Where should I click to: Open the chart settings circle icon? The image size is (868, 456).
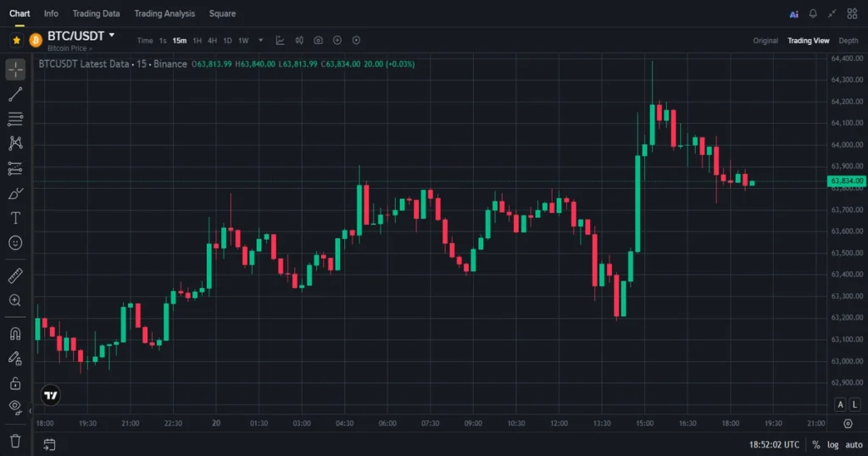pyautogui.click(x=357, y=41)
